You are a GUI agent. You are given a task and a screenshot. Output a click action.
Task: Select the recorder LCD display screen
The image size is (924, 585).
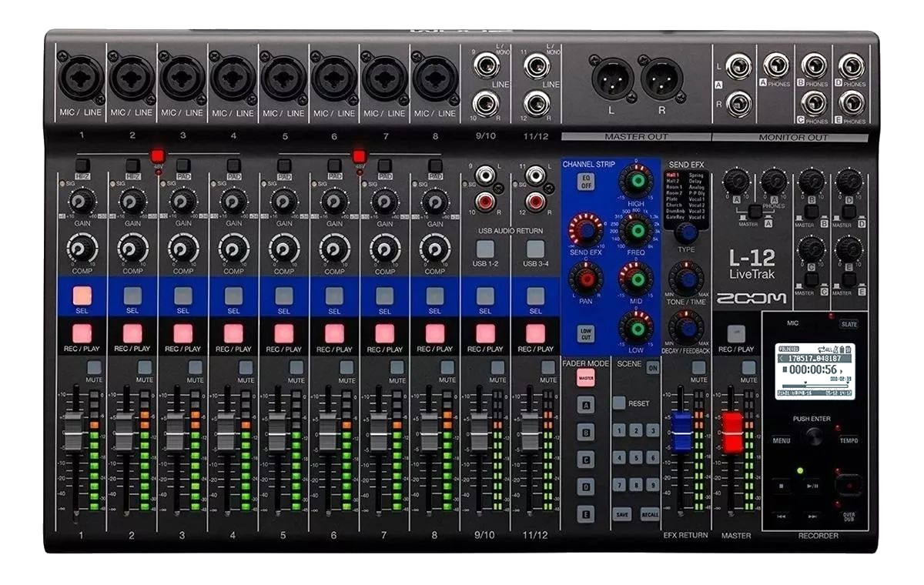coord(815,371)
